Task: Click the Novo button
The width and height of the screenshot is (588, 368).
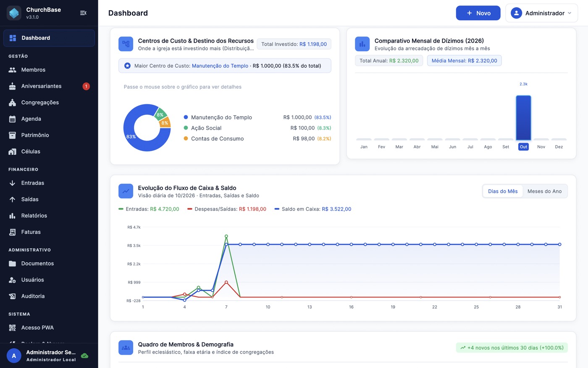Action: click(478, 13)
